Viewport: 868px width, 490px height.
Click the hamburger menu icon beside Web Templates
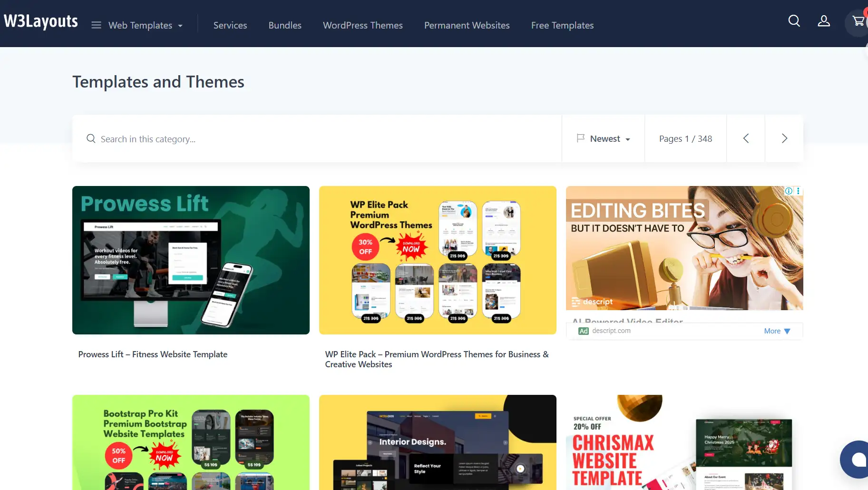click(x=96, y=25)
